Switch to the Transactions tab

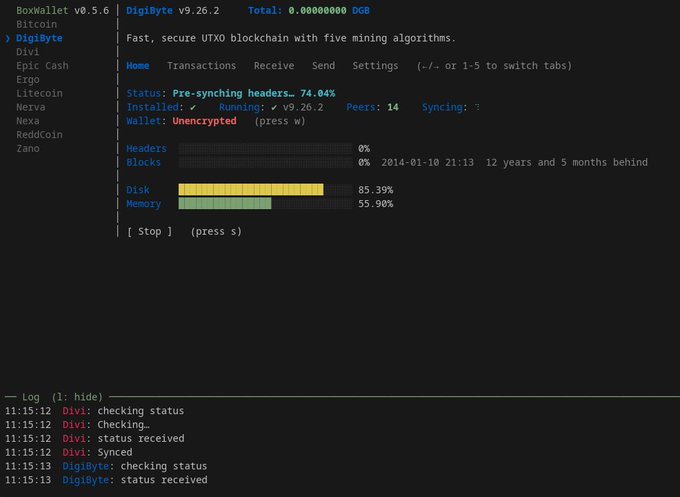tap(202, 66)
